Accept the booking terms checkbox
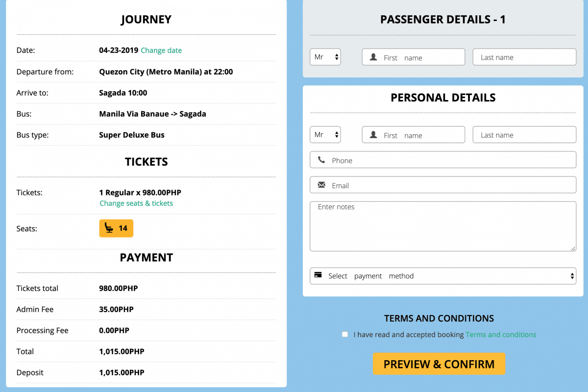588x392 pixels. (x=345, y=334)
